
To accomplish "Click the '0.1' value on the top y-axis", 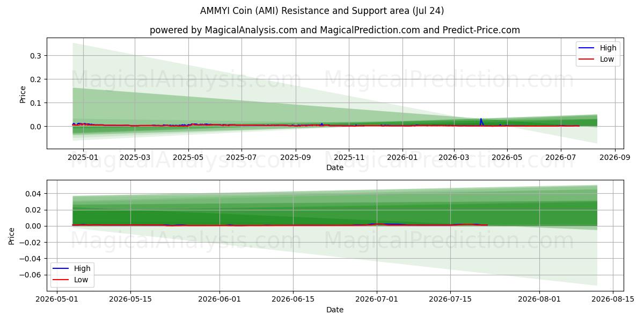I will click(36, 103).
